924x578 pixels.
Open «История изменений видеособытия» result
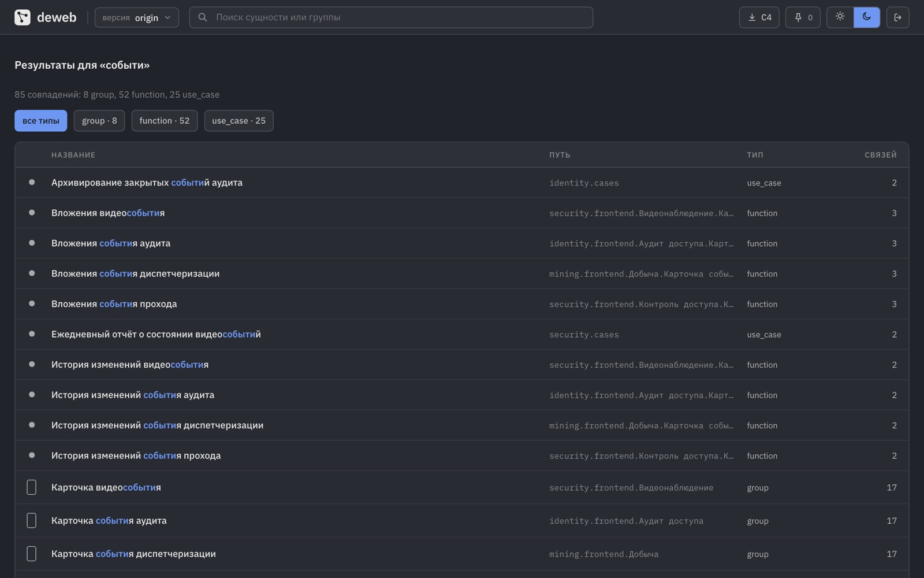pyautogui.click(x=130, y=365)
